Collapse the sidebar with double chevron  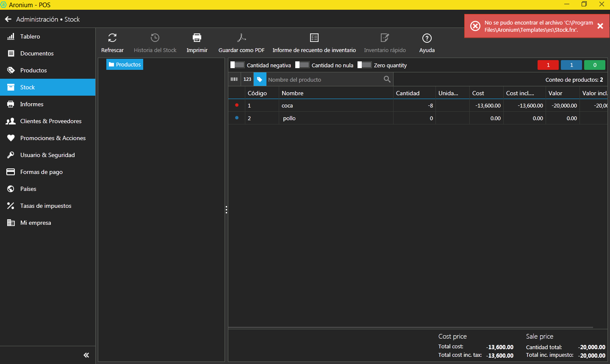tap(86, 355)
